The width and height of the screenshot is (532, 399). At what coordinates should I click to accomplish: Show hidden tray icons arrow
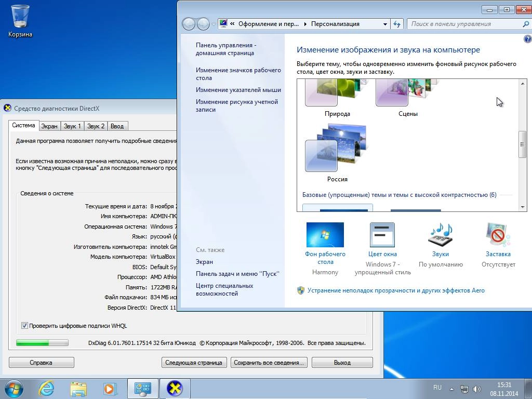[x=451, y=389]
